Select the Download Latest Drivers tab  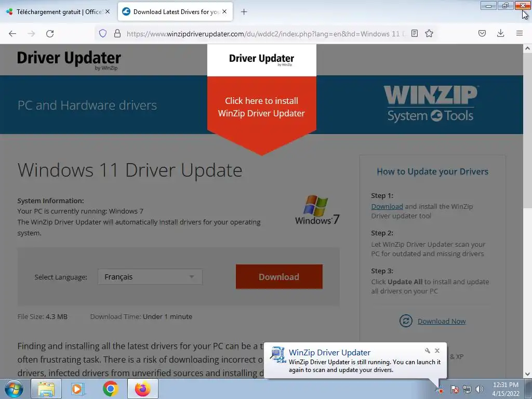coord(175,12)
